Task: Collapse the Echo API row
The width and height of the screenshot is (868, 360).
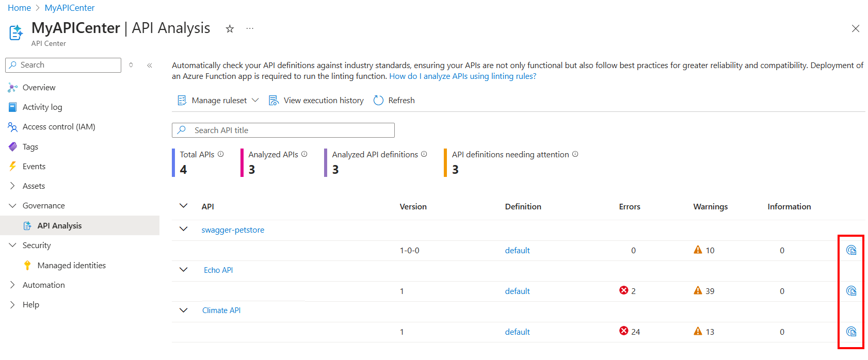Action: (183, 269)
